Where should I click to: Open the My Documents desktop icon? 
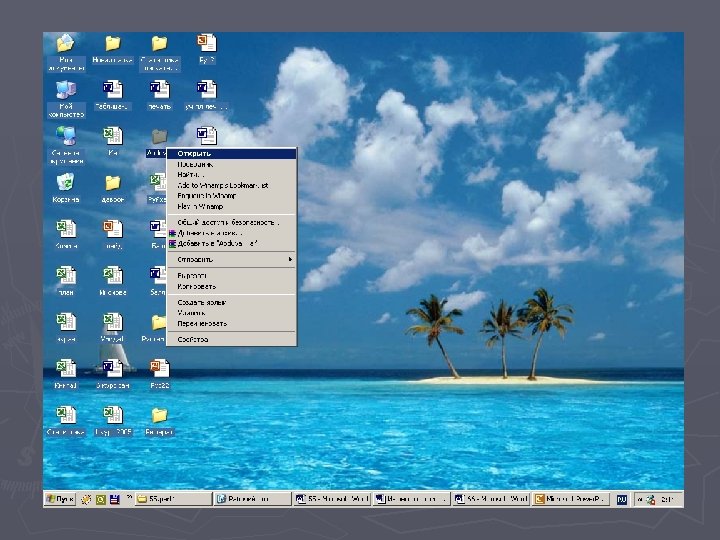coord(65,44)
